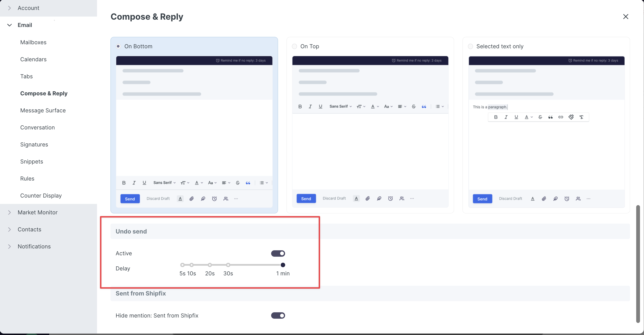
Task: Open recipients with the people icon
Action: (225, 198)
